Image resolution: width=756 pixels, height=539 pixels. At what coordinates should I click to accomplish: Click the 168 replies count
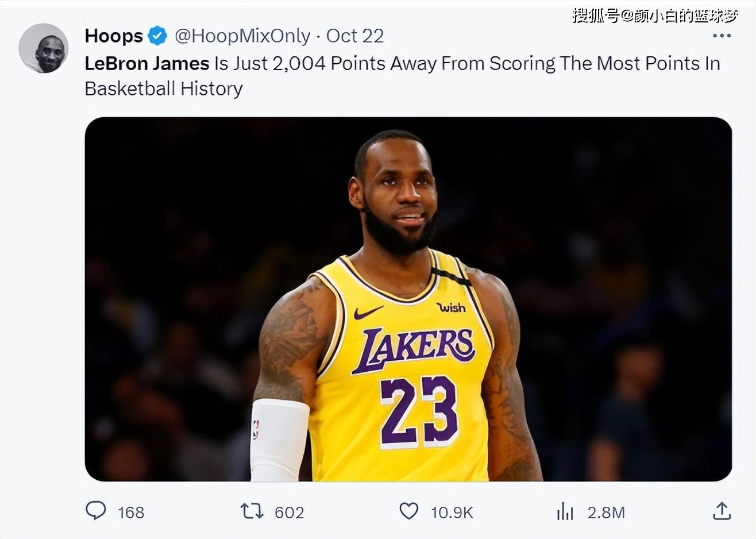[x=131, y=512]
